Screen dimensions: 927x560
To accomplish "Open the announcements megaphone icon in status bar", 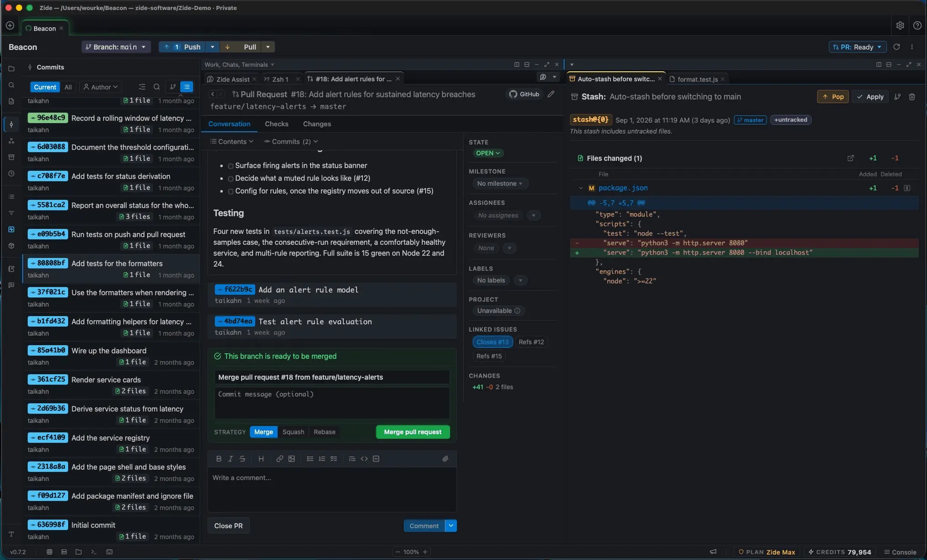I will click(x=713, y=552).
